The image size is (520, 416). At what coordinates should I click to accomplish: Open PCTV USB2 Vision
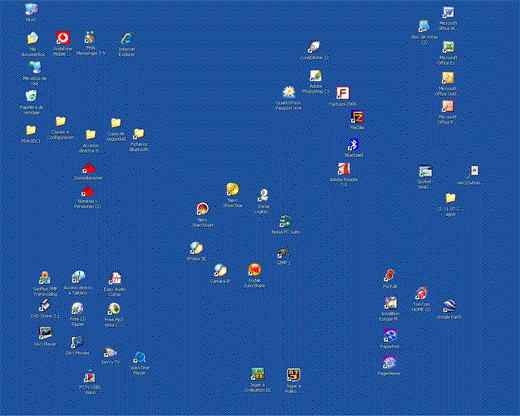point(90,376)
